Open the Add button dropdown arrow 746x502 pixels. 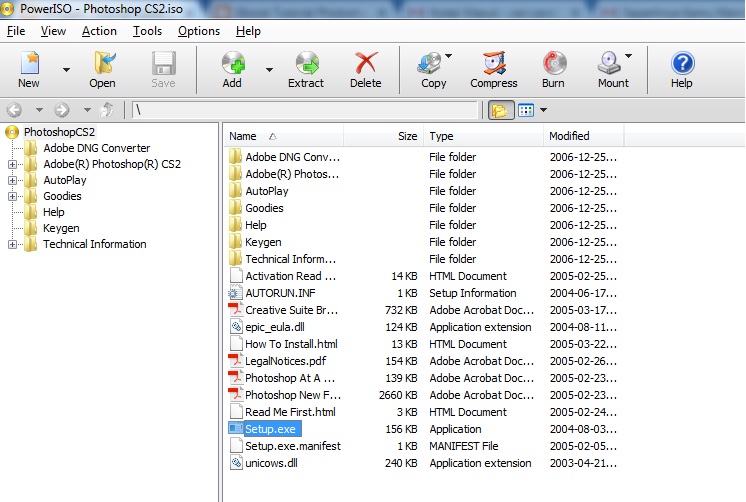pyautogui.click(x=269, y=69)
